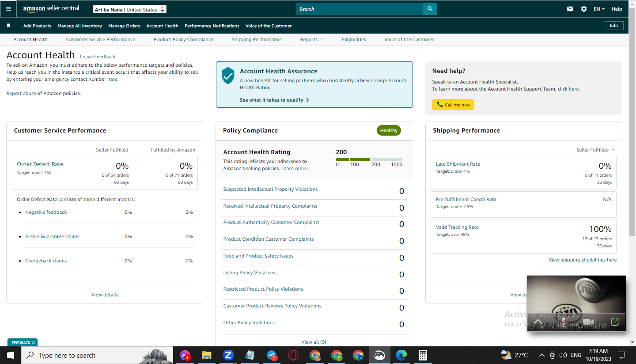This screenshot has height=364, width=636.
Task: Unmute the microphone in Zoom mini window
Action: (564, 322)
